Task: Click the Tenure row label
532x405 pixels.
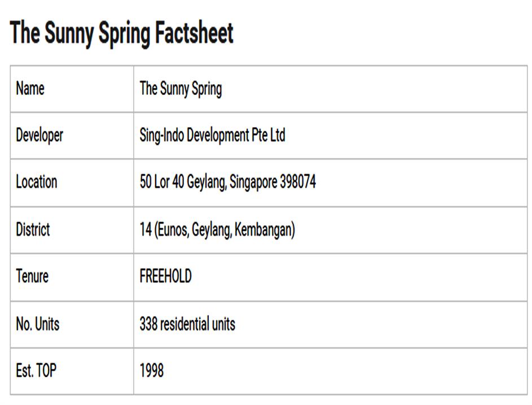Action: [32, 276]
